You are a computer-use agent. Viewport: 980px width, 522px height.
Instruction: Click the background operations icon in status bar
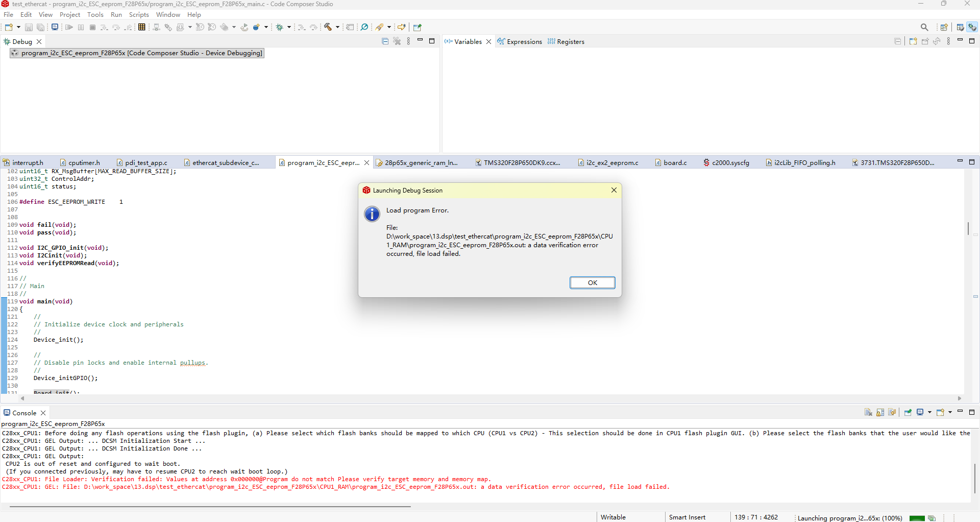(932, 518)
